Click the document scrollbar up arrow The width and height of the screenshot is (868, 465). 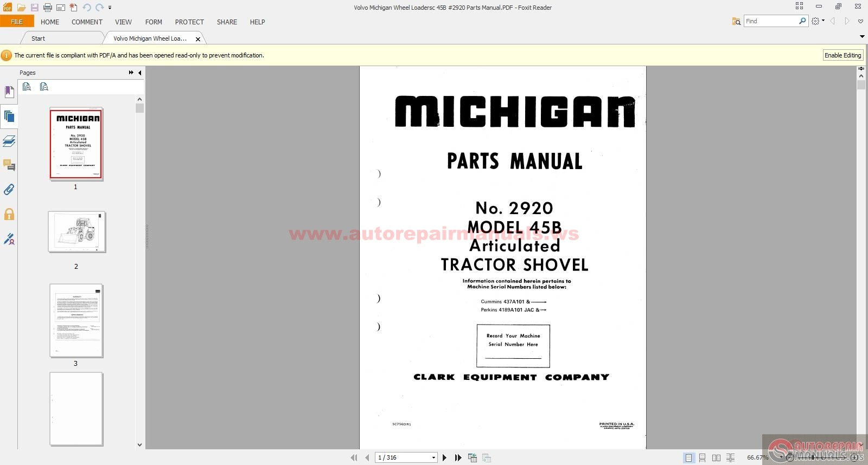pos(861,77)
